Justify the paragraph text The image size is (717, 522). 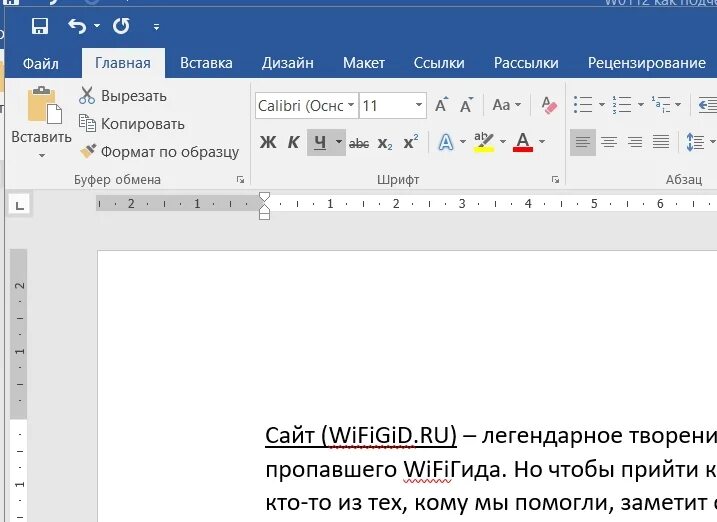click(x=661, y=143)
